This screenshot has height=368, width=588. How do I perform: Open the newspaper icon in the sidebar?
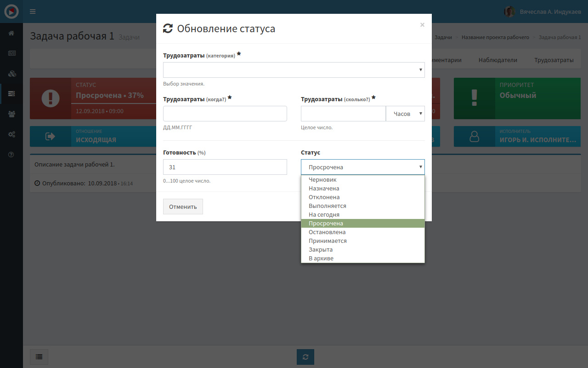pyautogui.click(x=11, y=53)
